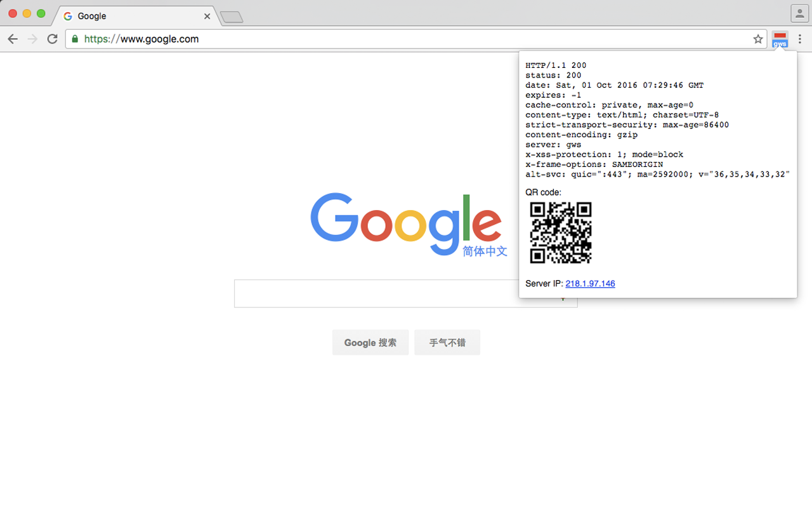Click the 'x-xss-protection: 1; mode=block' line
This screenshot has height=508, width=812.
(604, 154)
